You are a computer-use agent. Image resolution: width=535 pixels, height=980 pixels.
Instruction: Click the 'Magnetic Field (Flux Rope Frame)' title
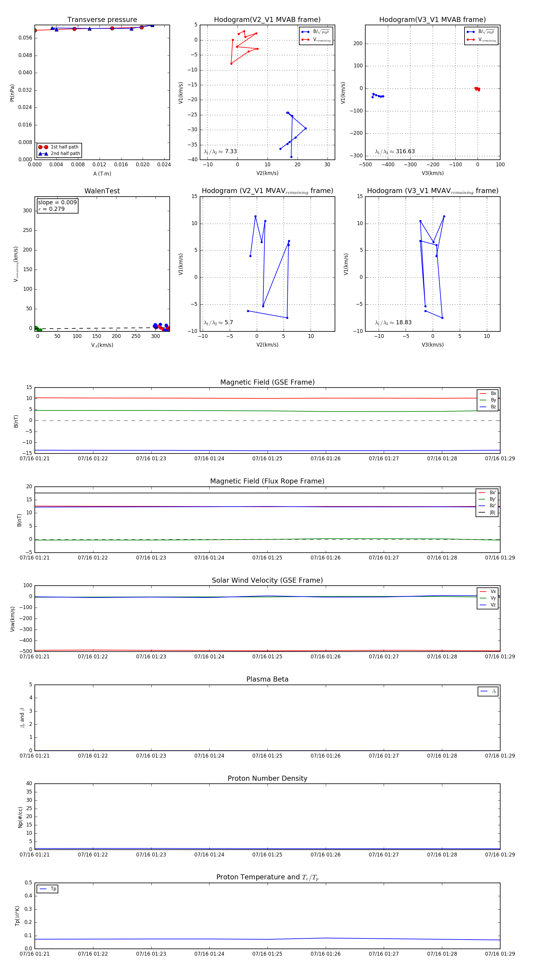coord(267,481)
